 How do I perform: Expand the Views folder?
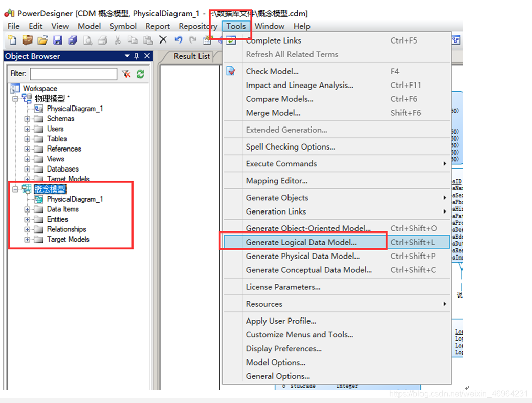coord(27,159)
